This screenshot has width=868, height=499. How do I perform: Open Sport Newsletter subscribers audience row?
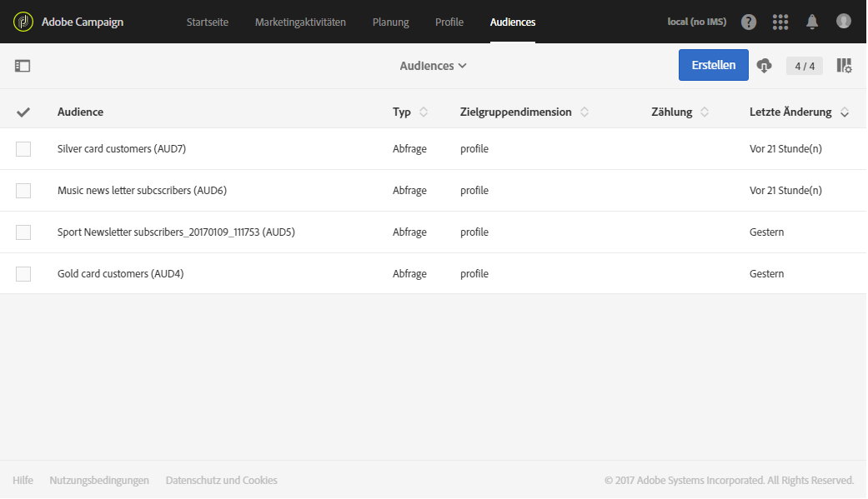(176, 232)
